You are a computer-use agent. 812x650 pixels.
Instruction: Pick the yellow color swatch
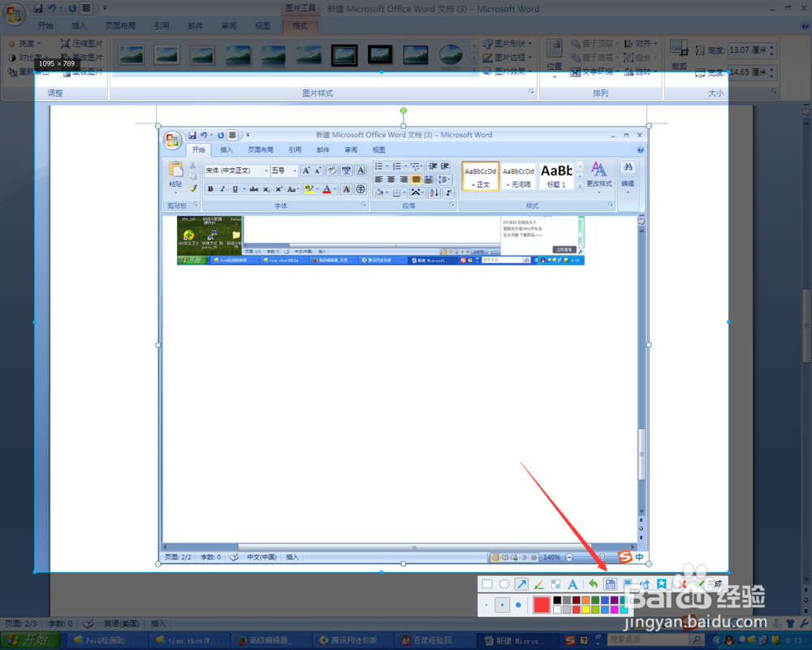pyautogui.click(x=585, y=609)
